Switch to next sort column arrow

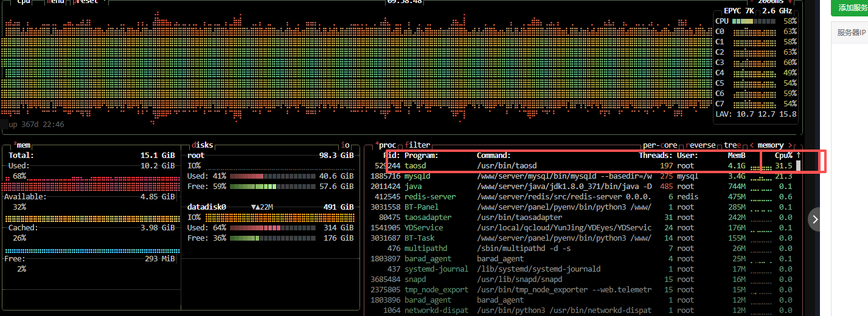click(790, 145)
